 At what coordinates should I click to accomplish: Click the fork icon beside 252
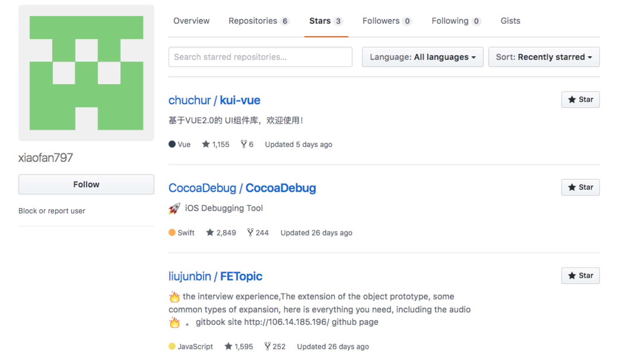tap(267, 346)
